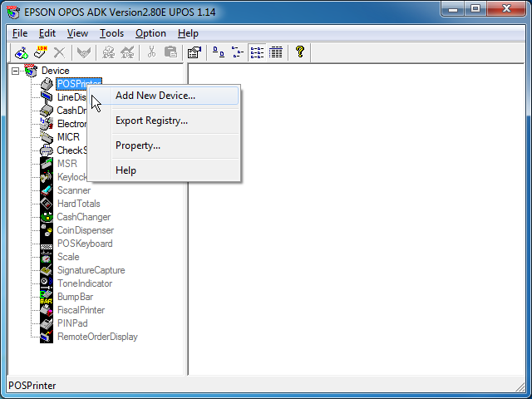
Task: Click the Add New Device toolbar icon
Action: pyautogui.click(x=21, y=52)
